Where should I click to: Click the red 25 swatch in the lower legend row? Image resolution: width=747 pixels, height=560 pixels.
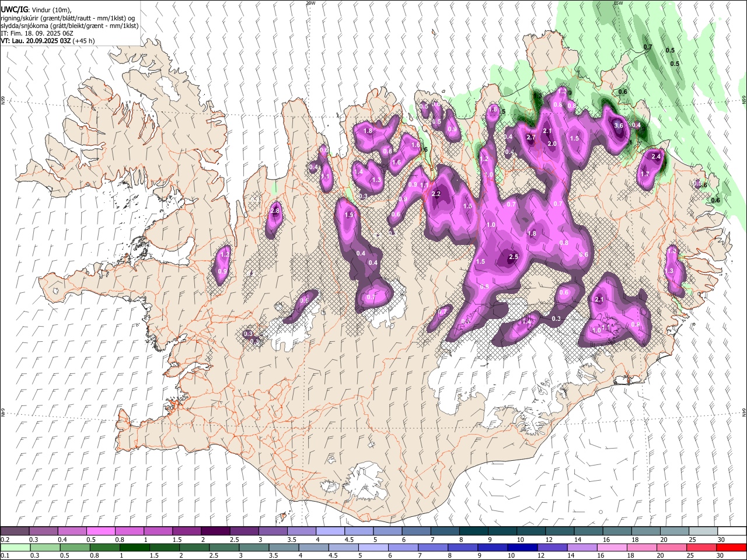click(701, 547)
